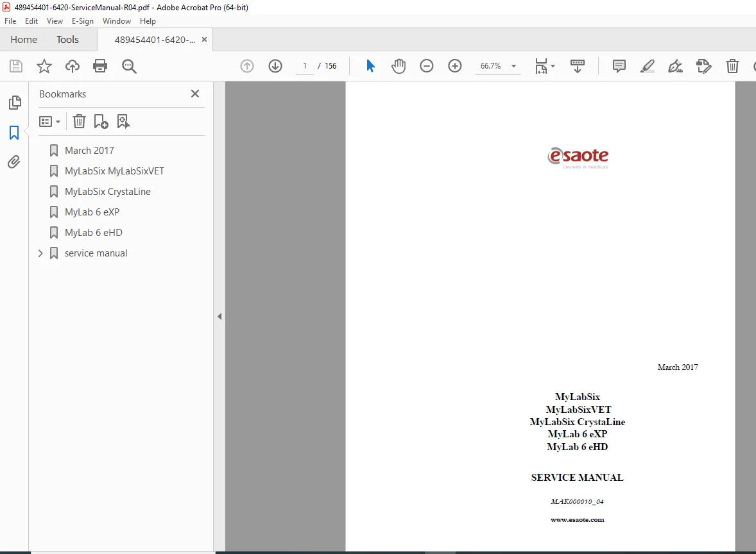Image resolution: width=756 pixels, height=554 pixels.
Task: Open Page Thumbnails panel
Action: pyautogui.click(x=15, y=102)
